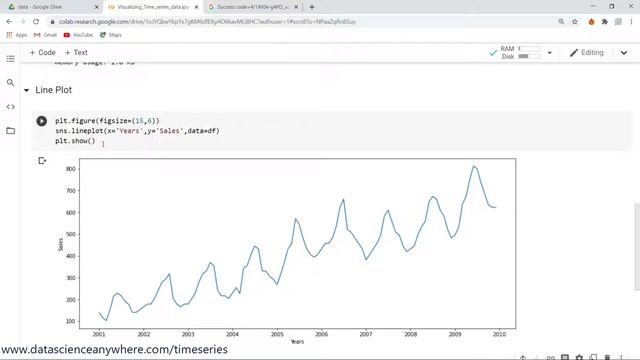This screenshot has height=360, width=640.
Task: Switch to Success code tab
Action: pos(253,7)
